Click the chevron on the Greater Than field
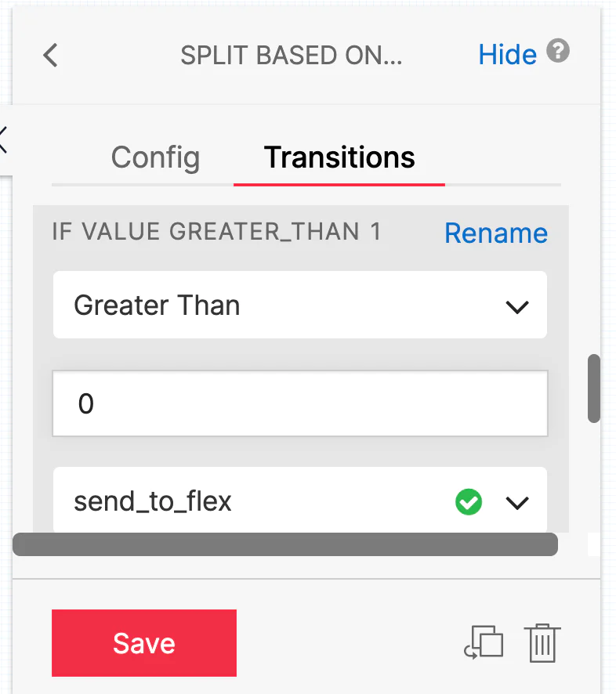 [x=517, y=307]
